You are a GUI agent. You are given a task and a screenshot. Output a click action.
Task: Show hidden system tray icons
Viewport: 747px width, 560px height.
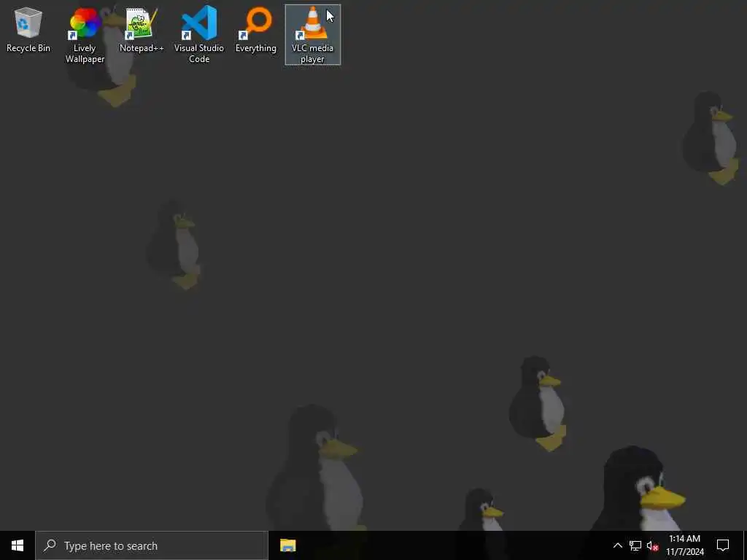[x=617, y=545]
